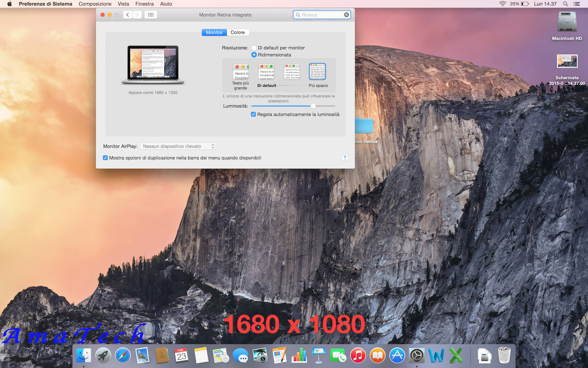Image resolution: width=588 pixels, height=368 pixels.
Task: Adjust the Luminosità brightness slider
Action: 313,106
